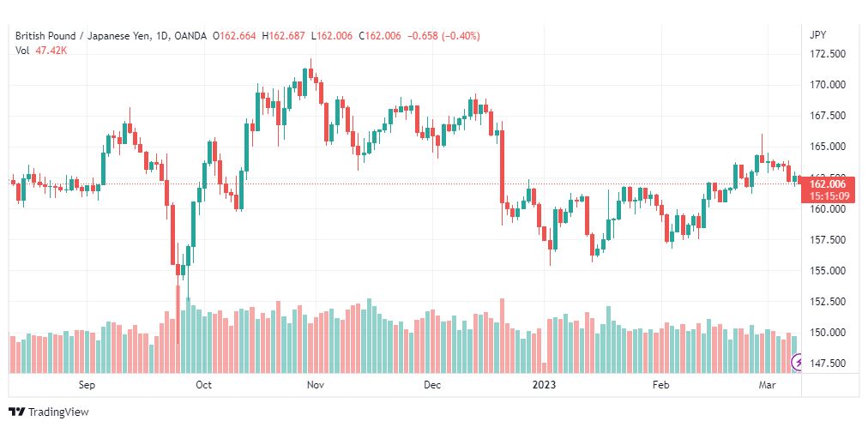
Task: Click the purple lightning bolt event icon
Action: [x=798, y=363]
